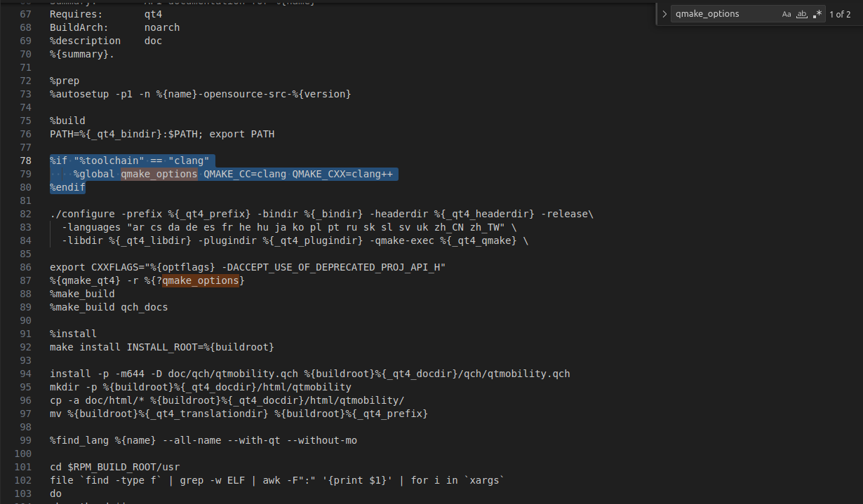Click the 'mv %{buildroot}%{_qt4_translationdir}' line
This screenshot has height=504, width=863.
click(x=239, y=414)
